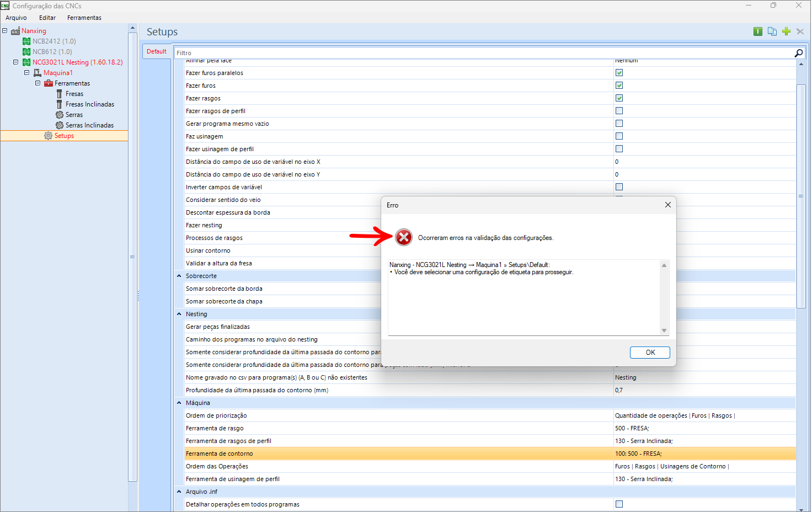Click the red Ferramentas toolbox icon

[x=49, y=83]
